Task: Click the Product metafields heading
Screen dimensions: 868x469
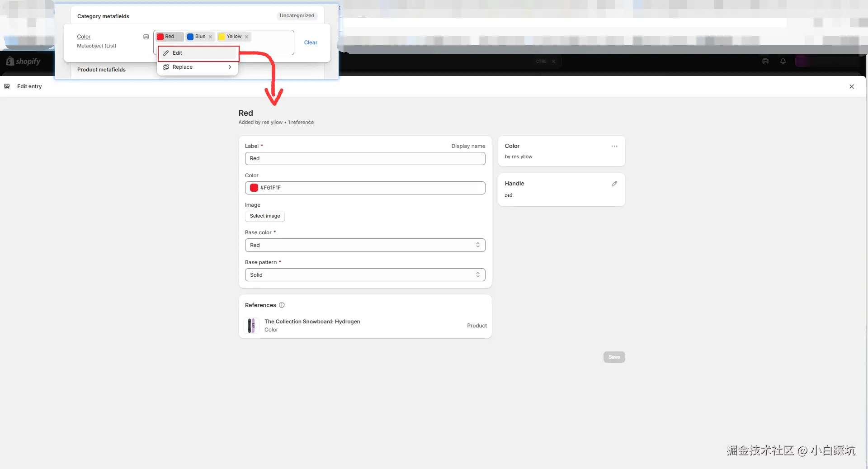Action: [x=101, y=70]
